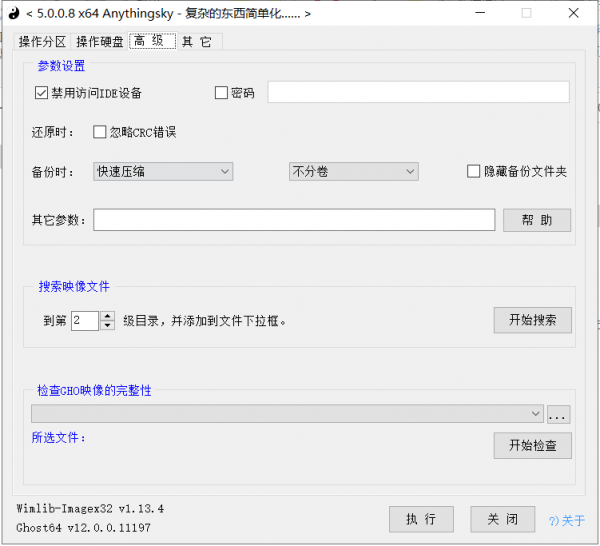Select the 高级 tab
Image resolution: width=600 pixels, height=546 pixels.
point(152,41)
